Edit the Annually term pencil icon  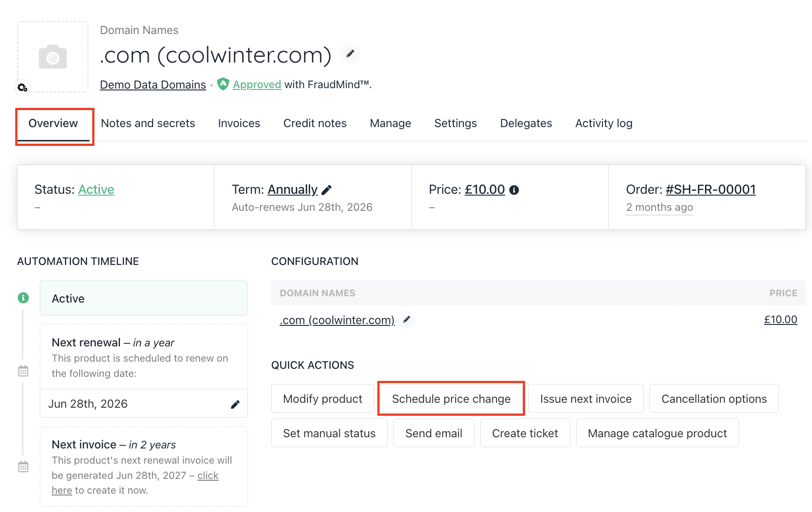(x=327, y=190)
